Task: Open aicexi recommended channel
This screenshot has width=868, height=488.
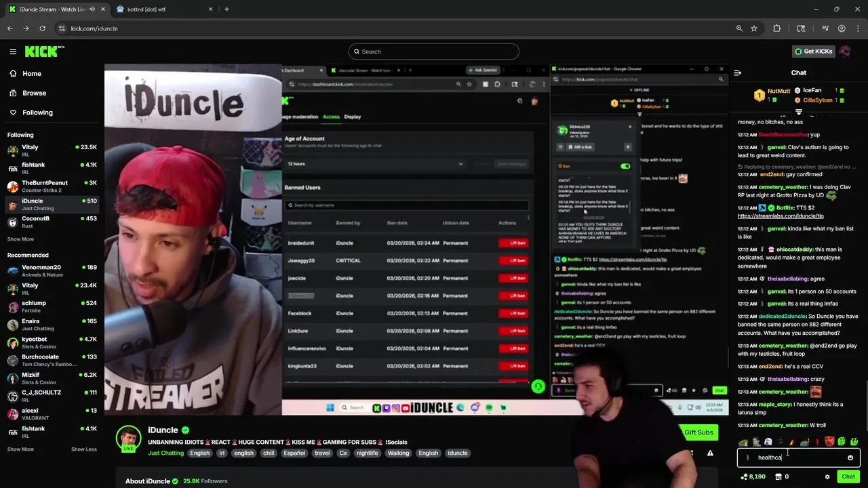Action: click(x=52, y=413)
